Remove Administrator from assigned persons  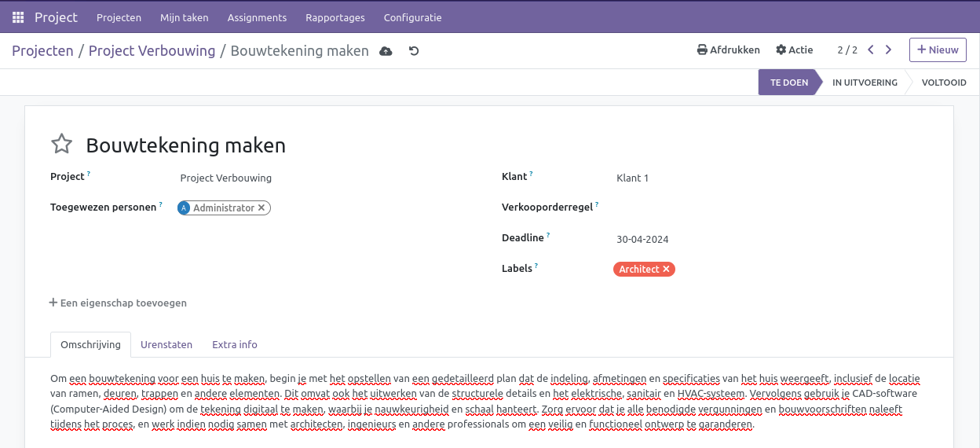click(261, 208)
